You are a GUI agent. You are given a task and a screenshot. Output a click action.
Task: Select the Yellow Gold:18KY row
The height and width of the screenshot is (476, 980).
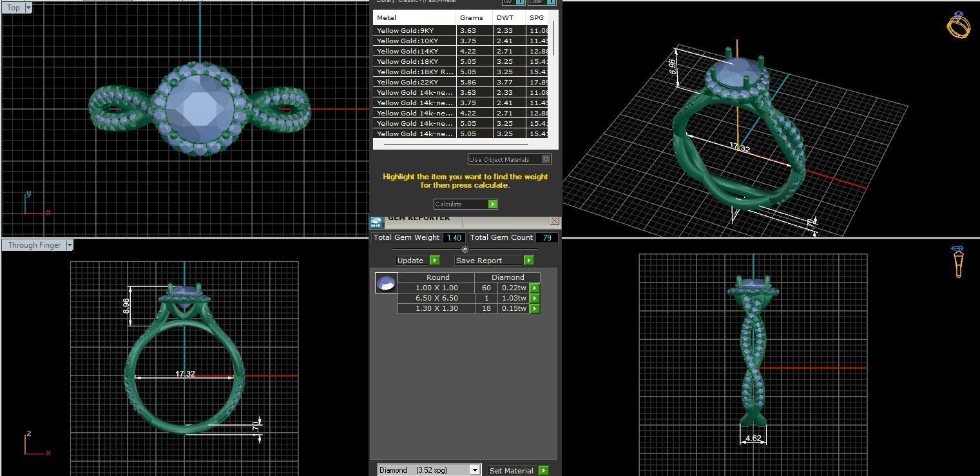pos(461,61)
